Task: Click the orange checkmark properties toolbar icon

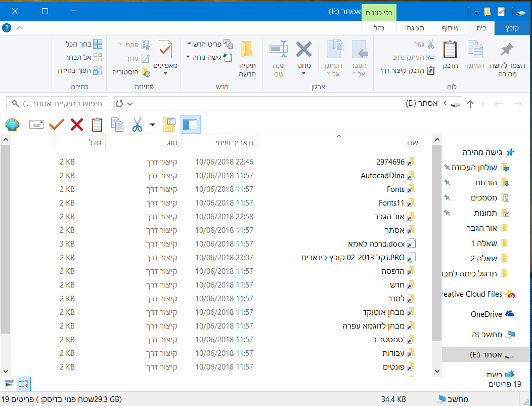Action: click(57, 125)
